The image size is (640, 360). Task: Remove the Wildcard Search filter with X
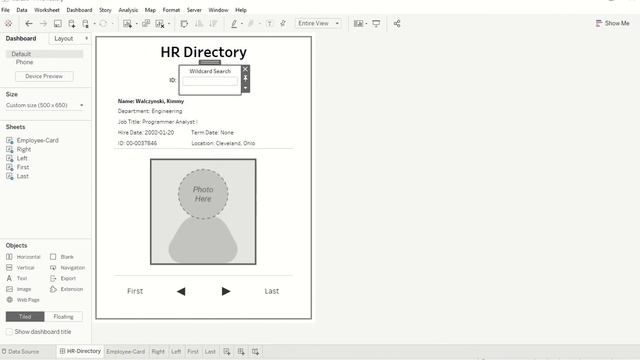[x=245, y=69]
